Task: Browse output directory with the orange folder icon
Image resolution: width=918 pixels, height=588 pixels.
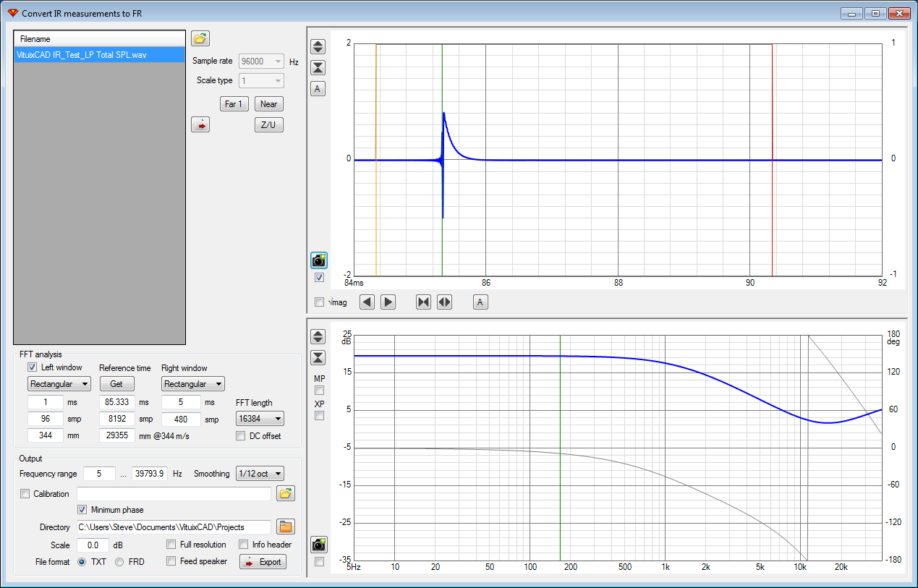Action: click(286, 527)
